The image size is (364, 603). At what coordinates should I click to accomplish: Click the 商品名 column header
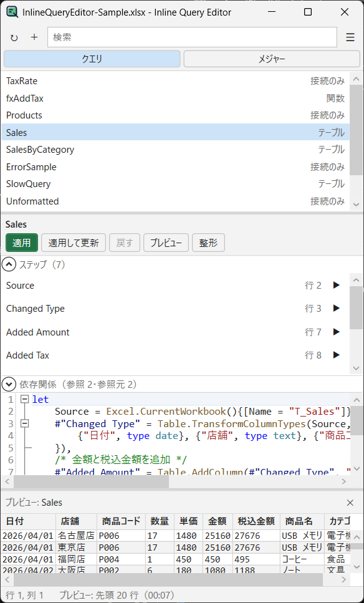(x=302, y=521)
